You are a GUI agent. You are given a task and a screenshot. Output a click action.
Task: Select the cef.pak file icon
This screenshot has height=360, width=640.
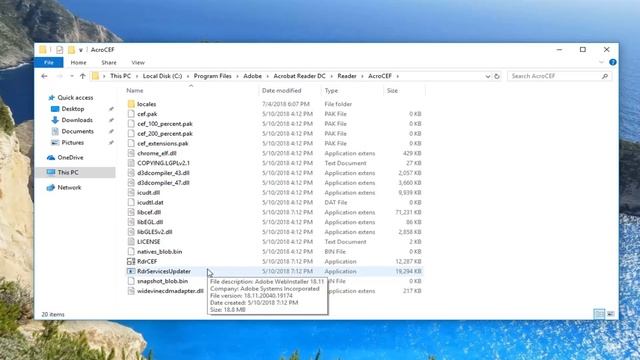131,114
